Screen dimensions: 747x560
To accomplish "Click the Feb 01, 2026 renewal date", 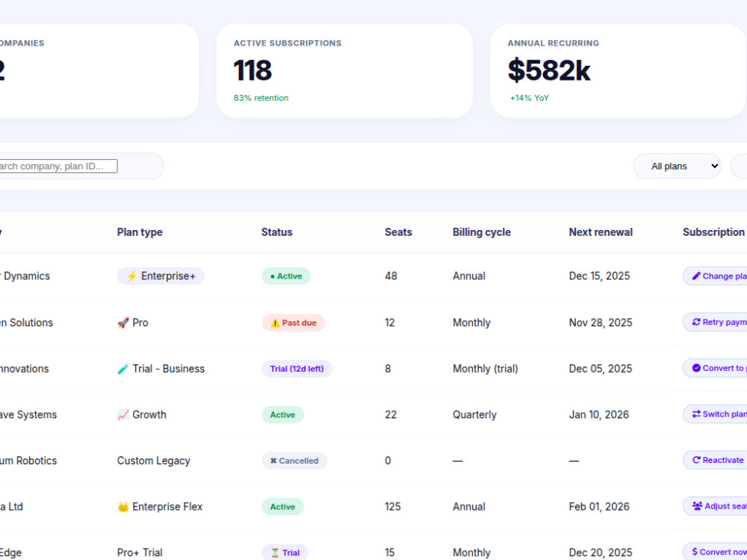I will [599, 507].
